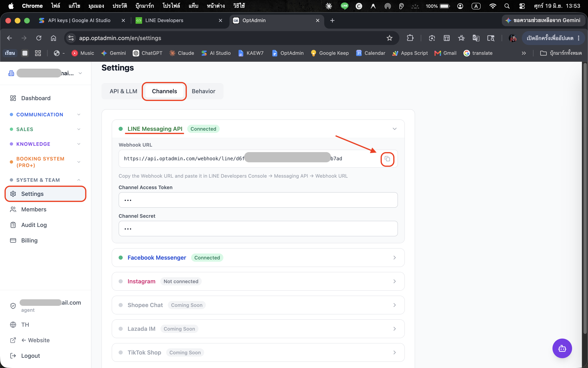Open the all bookmarks folder
Viewport: 588px width, 368px height.
(x=561, y=53)
